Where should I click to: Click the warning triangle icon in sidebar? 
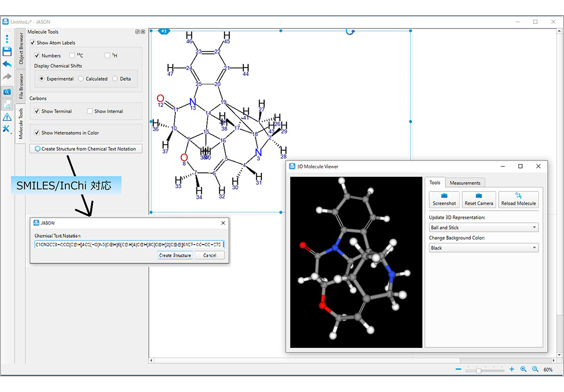point(7,117)
